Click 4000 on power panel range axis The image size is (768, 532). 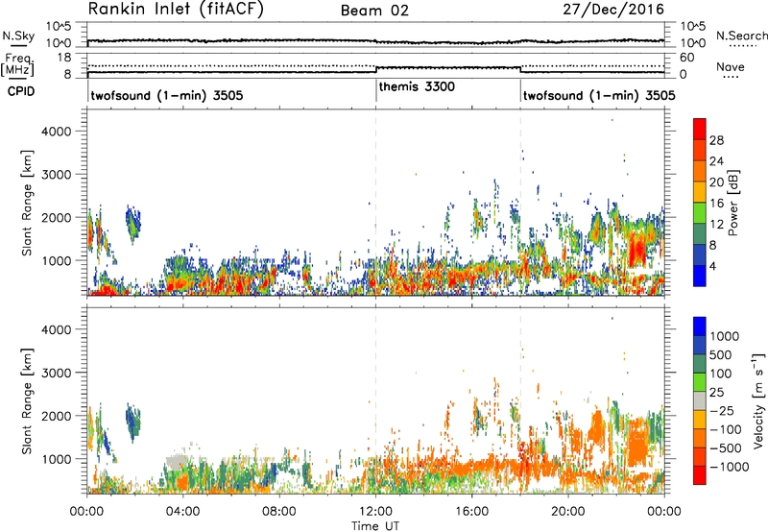tap(56, 132)
